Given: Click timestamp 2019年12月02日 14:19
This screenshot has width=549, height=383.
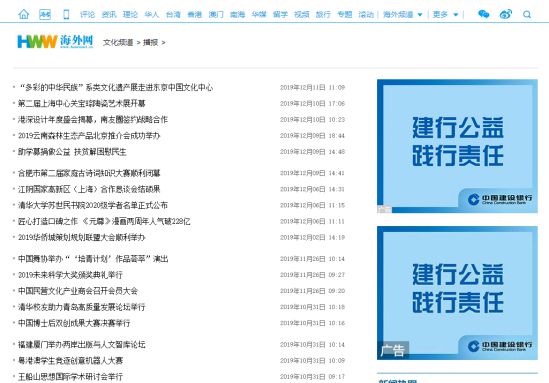Looking at the screenshot, I should tap(312, 237).
